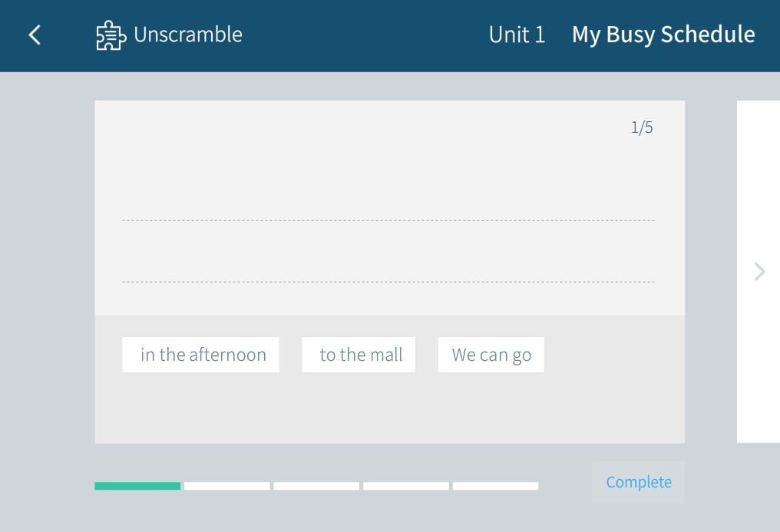Jump to the second progress segment

227,486
